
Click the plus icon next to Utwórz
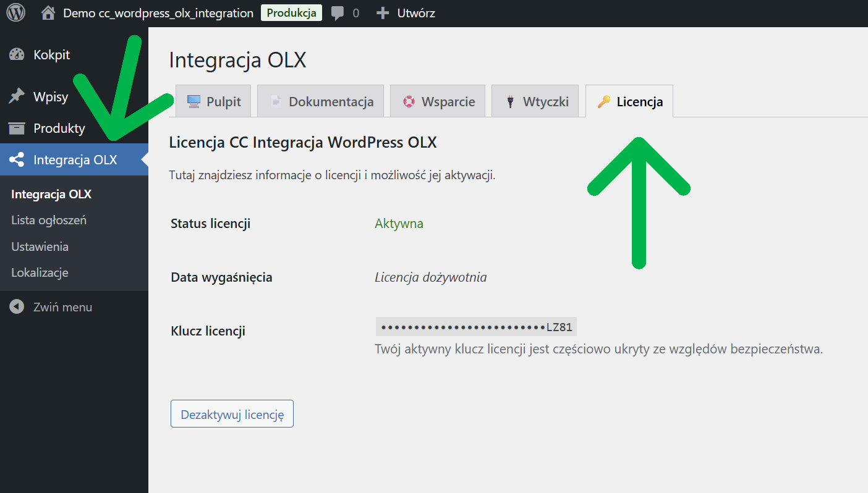tap(383, 13)
